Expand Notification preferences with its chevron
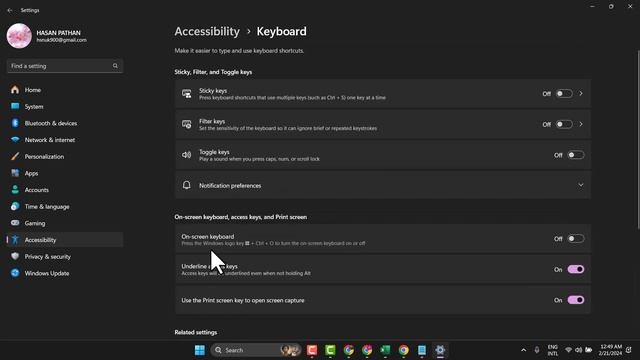This screenshot has width=640, height=360. (x=580, y=185)
